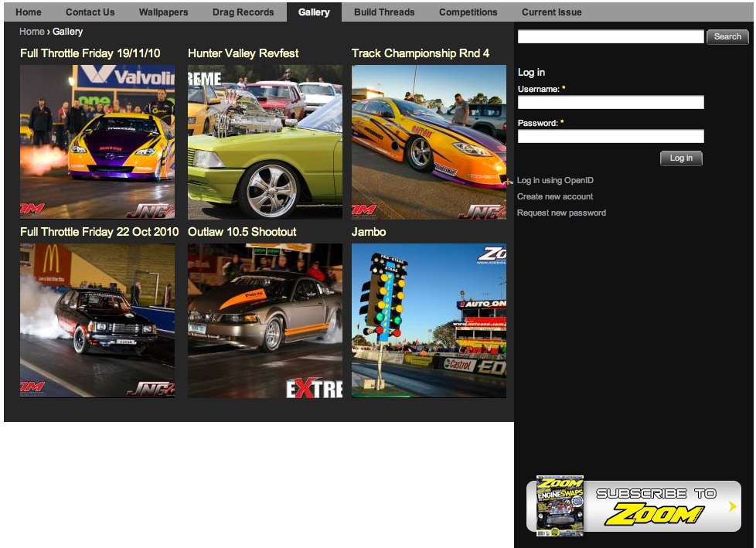The height and width of the screenshot is (548, 756).
Task: Click the search text box
Action: pyautogui.click(x=611, y=36)
